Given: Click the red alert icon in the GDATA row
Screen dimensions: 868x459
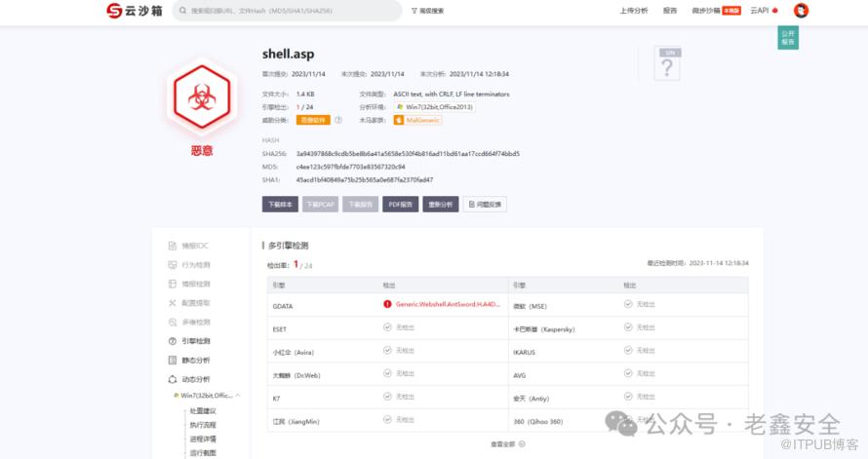Looking at the screenshot, I should click(387, 304).
